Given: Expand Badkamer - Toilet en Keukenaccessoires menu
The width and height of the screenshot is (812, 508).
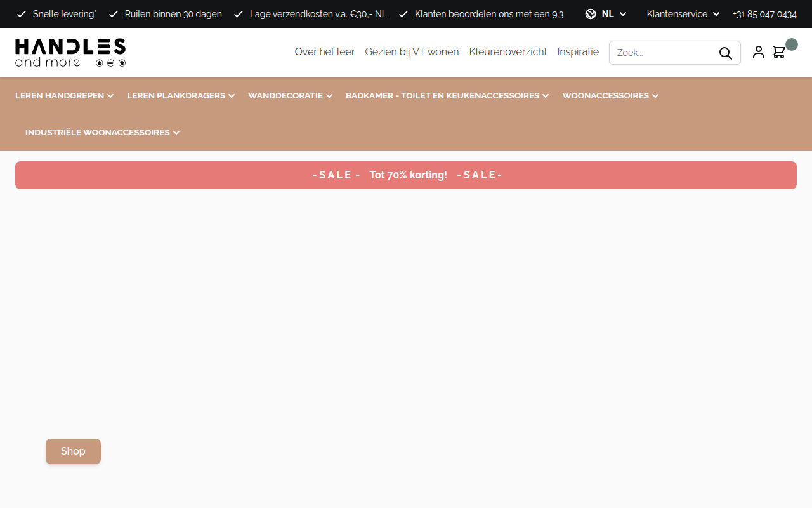Looking at the screenshot, I should pyautogui.click(x=447, y=96).
